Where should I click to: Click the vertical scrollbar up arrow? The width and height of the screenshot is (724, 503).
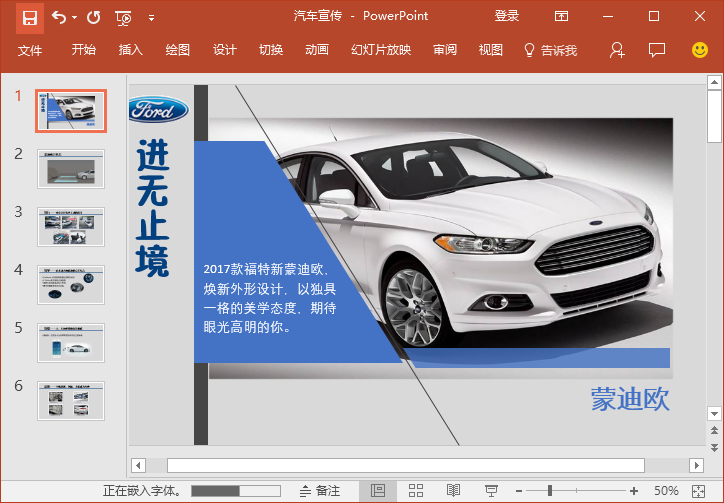pyautogui.click(x=714, y=83)
